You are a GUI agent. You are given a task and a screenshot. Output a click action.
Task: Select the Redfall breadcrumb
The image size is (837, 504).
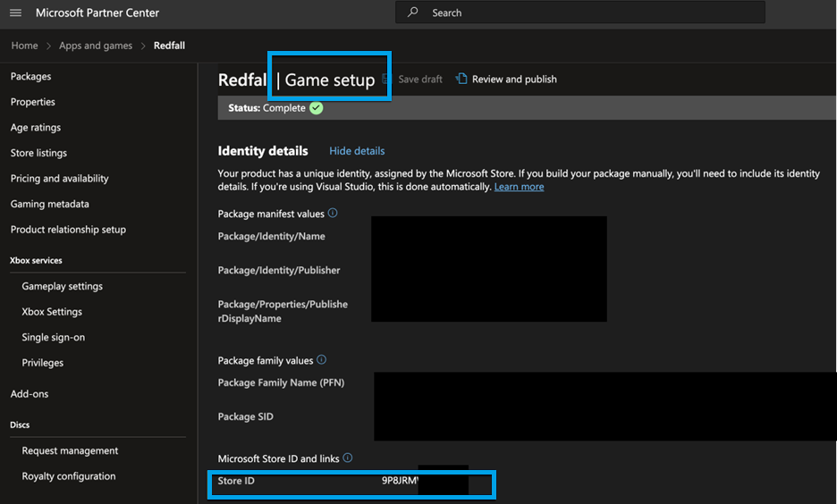click(169, 46)
